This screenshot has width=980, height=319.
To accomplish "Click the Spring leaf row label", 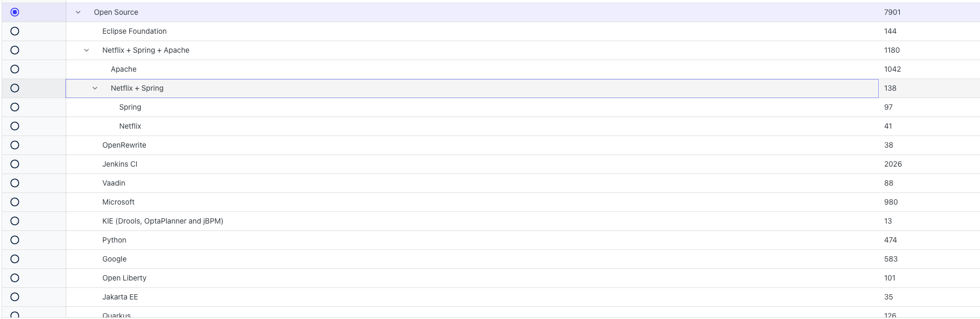I will (130, 107).
